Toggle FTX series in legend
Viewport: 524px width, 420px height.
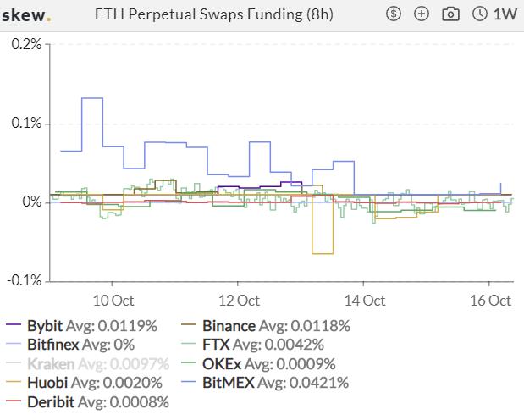point(252,345)
